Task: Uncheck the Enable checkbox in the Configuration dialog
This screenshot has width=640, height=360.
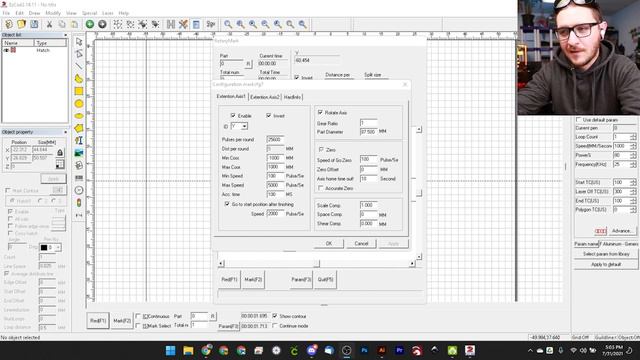Action: (x=233, y=116)
